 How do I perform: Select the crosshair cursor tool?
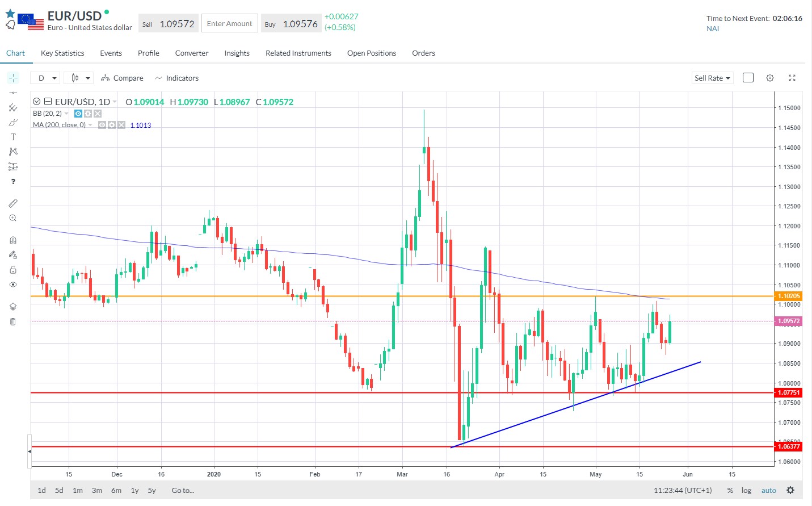pyautogui.click(x=13, y=78)
